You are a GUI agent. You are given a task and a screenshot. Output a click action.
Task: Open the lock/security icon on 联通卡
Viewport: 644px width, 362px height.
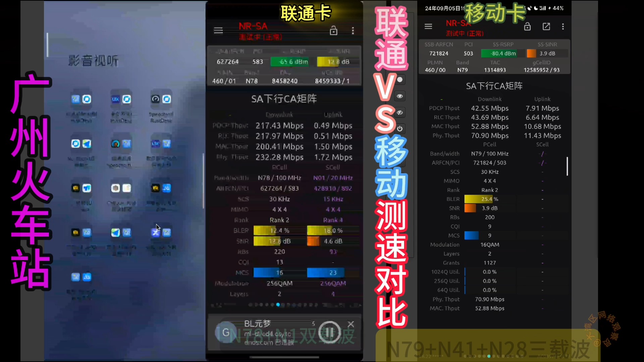pyautogui.click(x=333, y=31)
